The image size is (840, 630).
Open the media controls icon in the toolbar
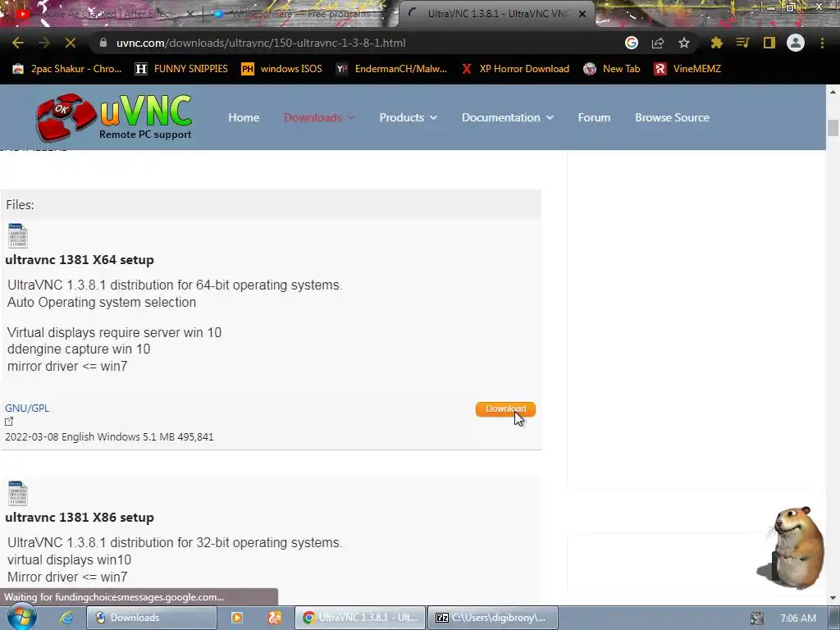pyautogui.click(x=743, y=43)
